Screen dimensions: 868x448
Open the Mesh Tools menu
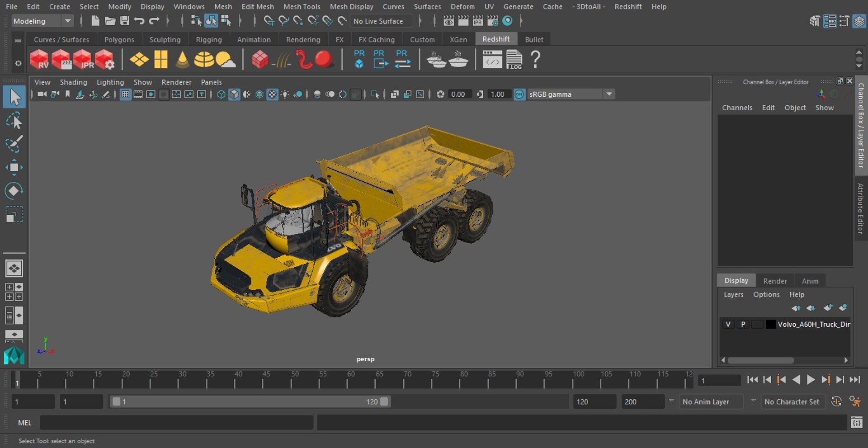pos(302,6)
